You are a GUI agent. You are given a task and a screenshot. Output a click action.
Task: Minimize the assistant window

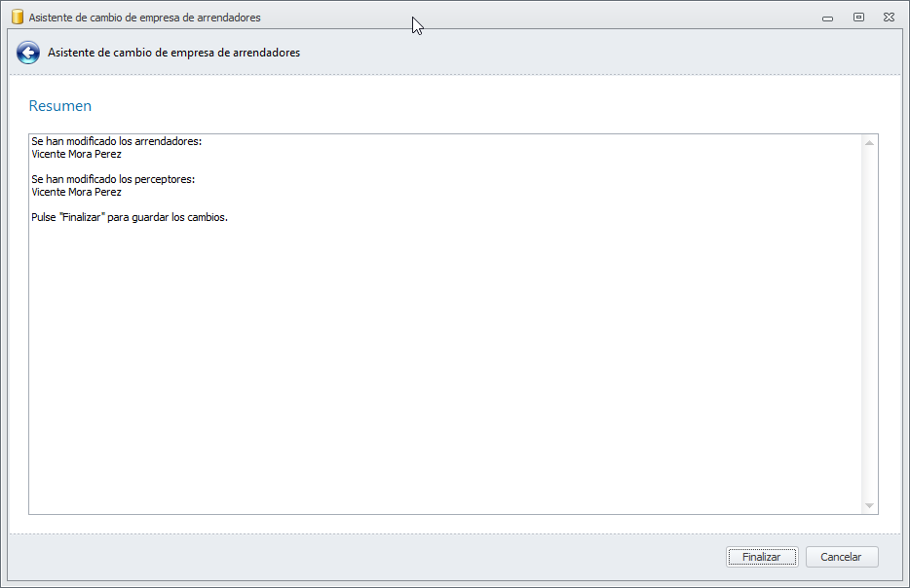click(827, 18)
